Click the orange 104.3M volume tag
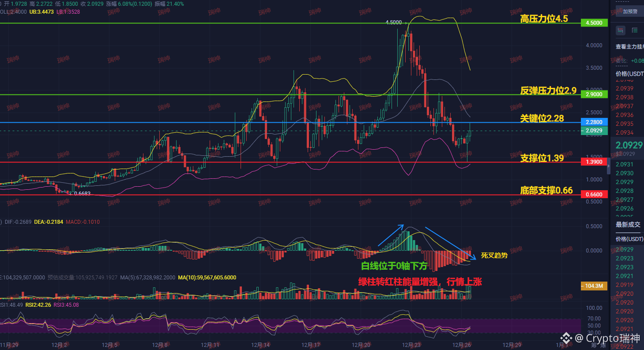The height and width of the screenshot is (350, 644). pyautogui.click(x=593, y=286)
